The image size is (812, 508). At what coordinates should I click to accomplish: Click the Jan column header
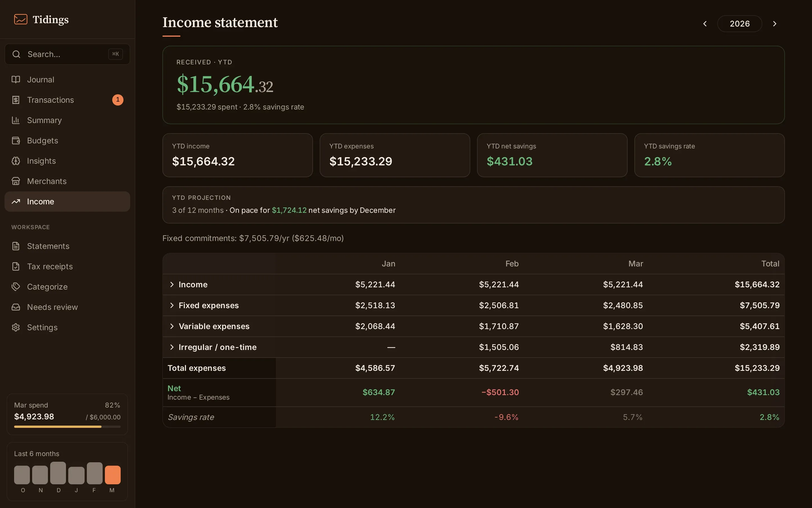[388, 264]
